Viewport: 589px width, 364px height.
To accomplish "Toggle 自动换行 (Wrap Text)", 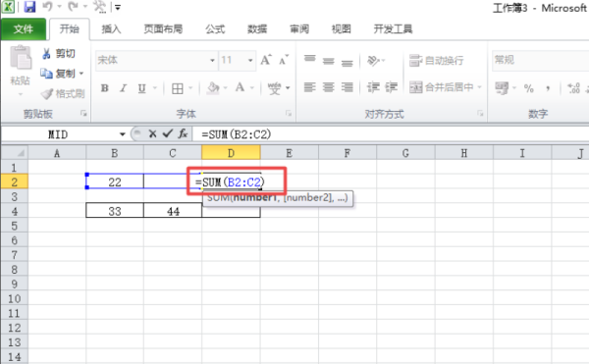I will pyautogui.click(x=436, y=60).
